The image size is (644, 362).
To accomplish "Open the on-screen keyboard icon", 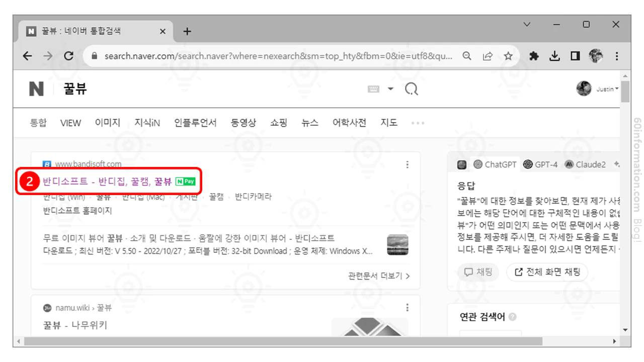I will 373,89.
